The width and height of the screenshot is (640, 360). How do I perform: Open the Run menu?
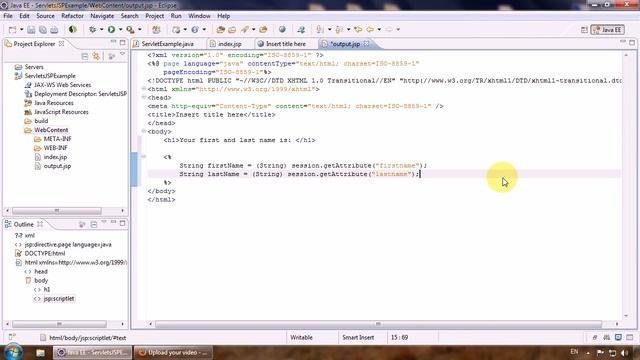[176, 16]
